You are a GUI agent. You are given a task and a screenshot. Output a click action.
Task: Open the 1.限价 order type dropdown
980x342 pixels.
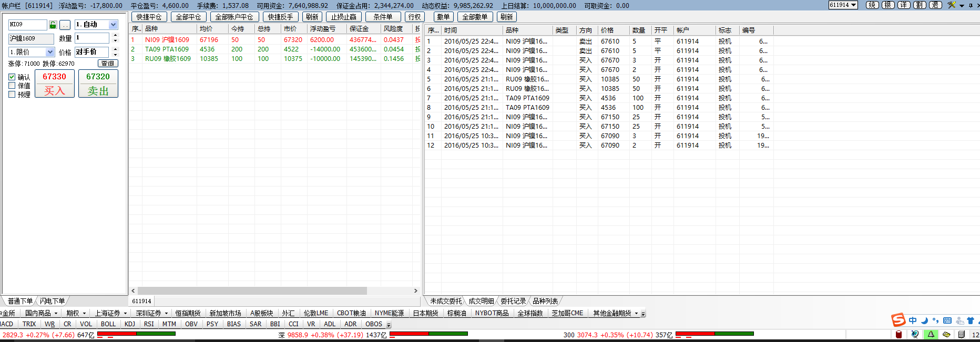tap(50, 52)
